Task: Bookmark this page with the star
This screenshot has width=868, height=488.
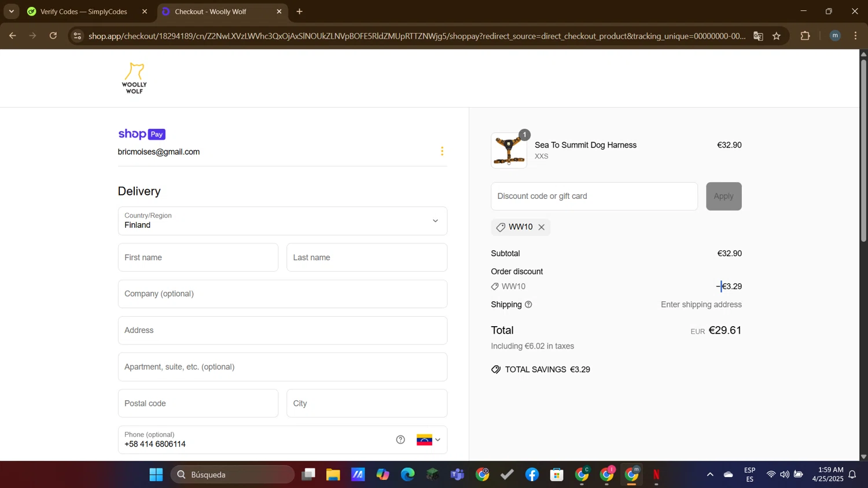Action: coord(777,36)
